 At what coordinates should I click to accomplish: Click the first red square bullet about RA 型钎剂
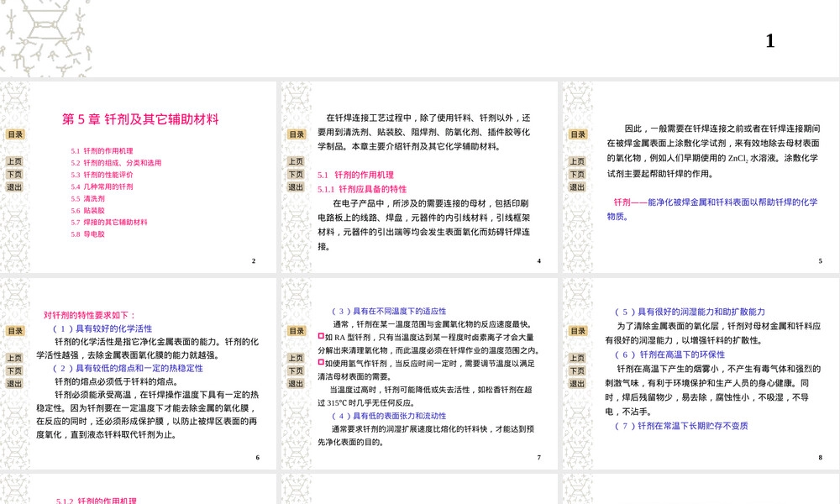320,336
